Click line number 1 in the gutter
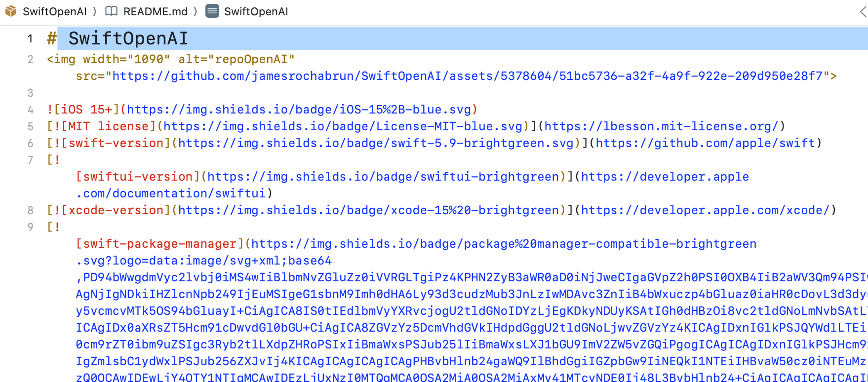This screenshot has height=382, width=868. tap(31, 38)
